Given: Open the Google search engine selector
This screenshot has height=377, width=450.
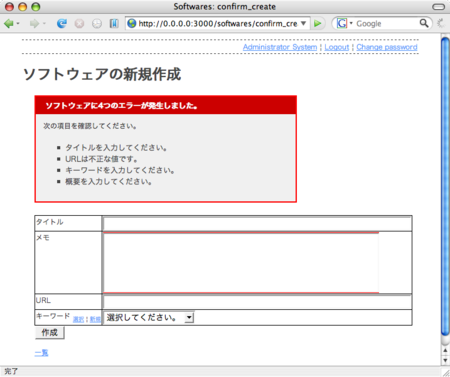Looking at the screenshot, I should 344,23.
